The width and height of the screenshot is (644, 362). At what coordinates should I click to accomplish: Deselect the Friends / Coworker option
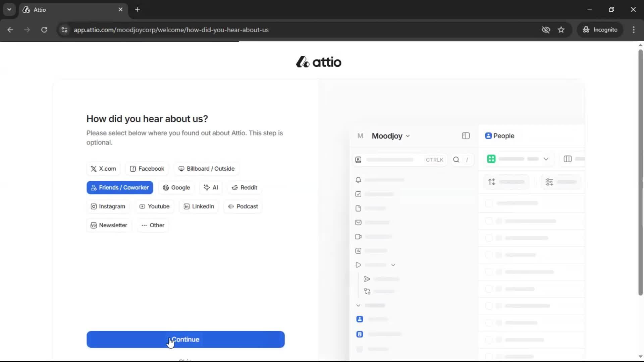[x=120, y=188]
